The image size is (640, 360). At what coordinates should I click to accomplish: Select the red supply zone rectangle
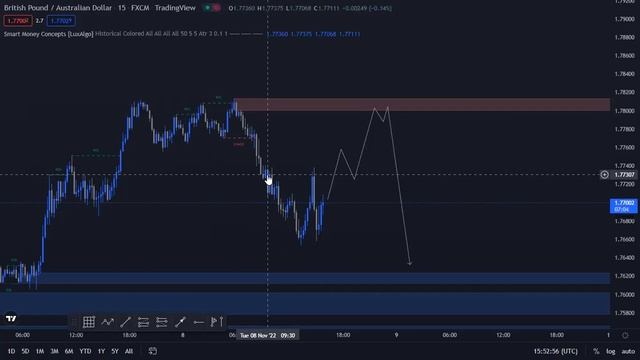click(422, 104)
